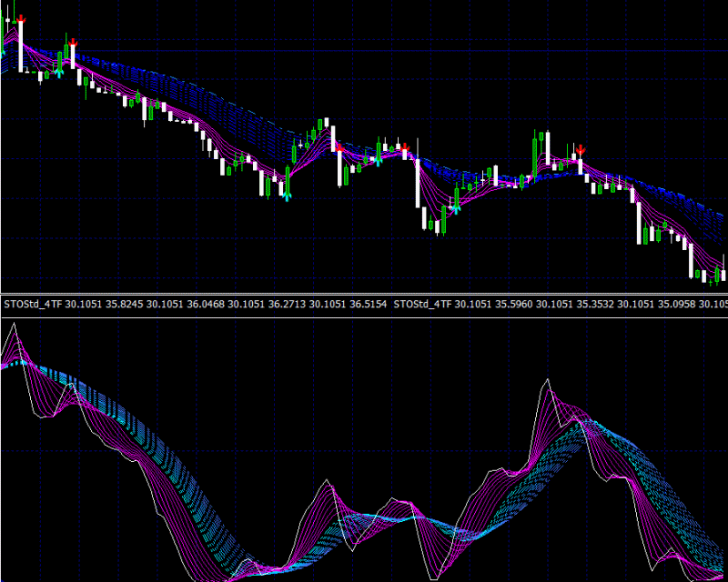Click the indicator value 36.0468
Screen dimensions: 728x582
(206, 305)
